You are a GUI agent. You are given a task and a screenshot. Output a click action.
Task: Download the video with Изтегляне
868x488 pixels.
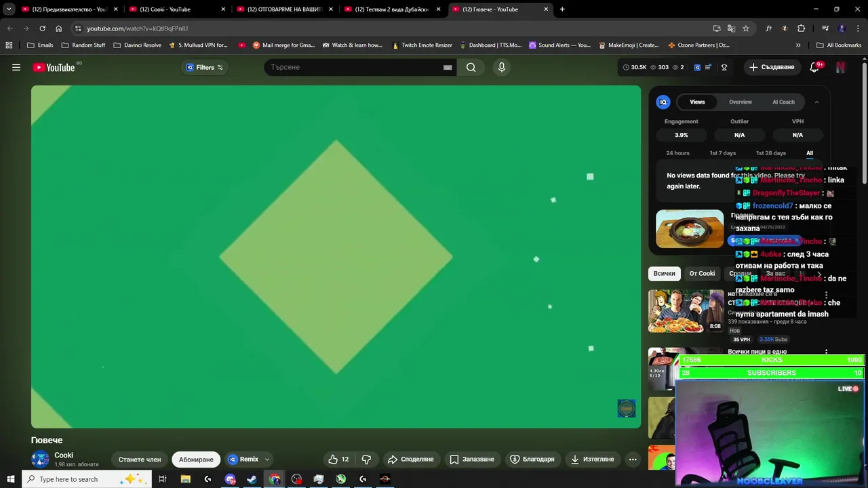pos(593,460)
